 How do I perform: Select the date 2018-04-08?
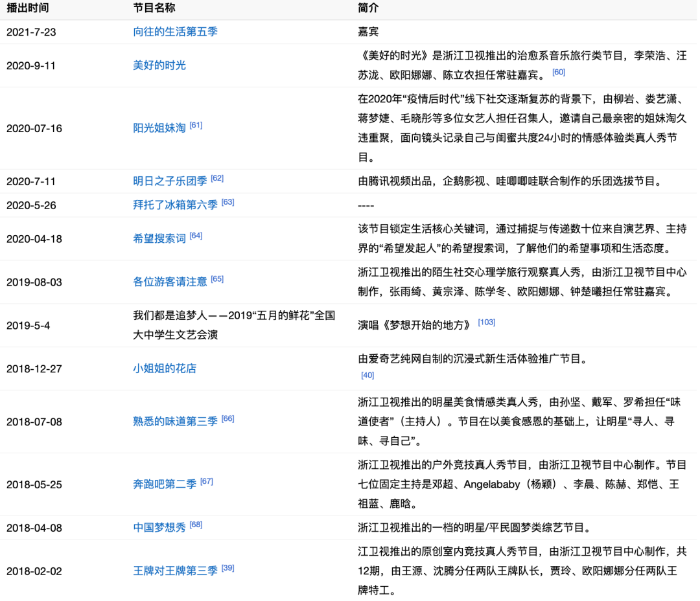pos(34,528)
